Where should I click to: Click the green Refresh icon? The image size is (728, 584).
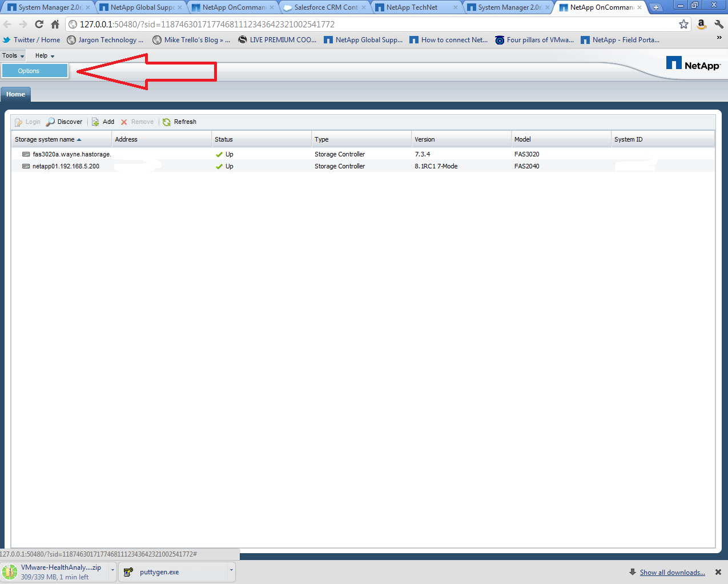(167, 122)
